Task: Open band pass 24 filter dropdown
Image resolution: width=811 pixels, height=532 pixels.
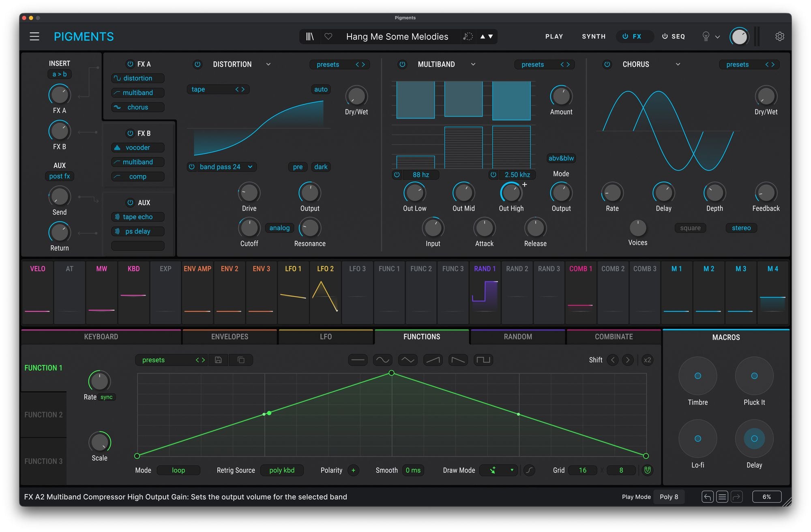Action: (x=250, y=167)
